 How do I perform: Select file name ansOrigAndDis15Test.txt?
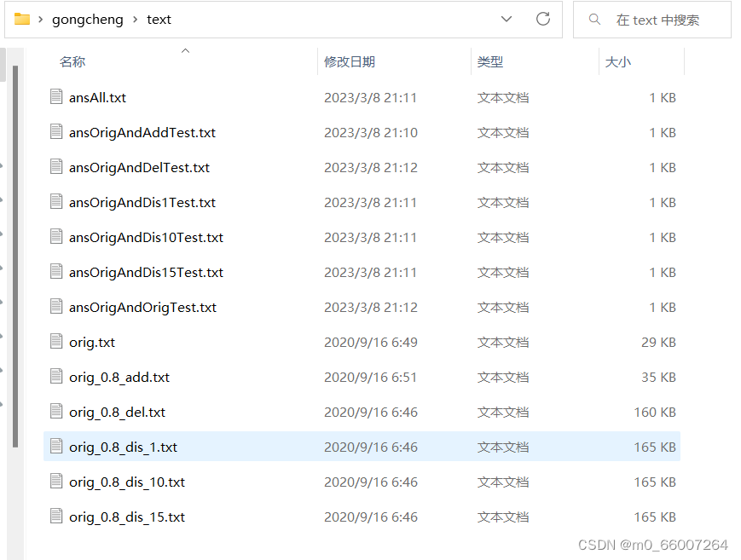146,273
